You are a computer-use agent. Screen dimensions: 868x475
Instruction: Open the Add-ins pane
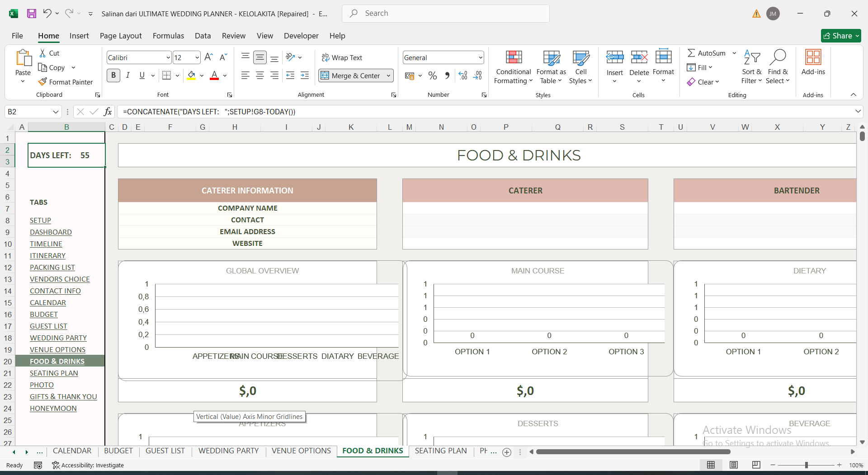pos(813,62)
